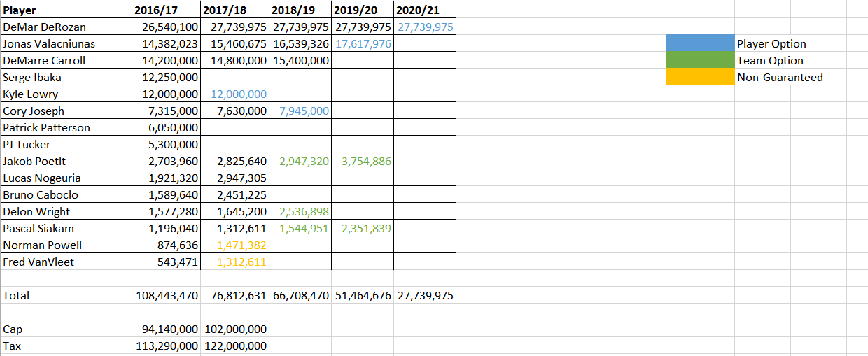Click the 'Norman Powell' name cell
868x356 pixels.
click(x=66, y=245)
